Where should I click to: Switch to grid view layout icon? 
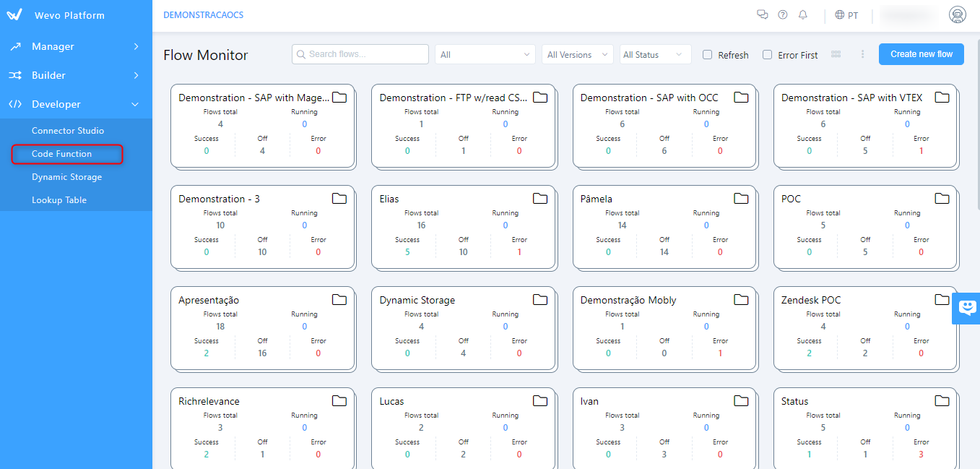coord(836,54)
